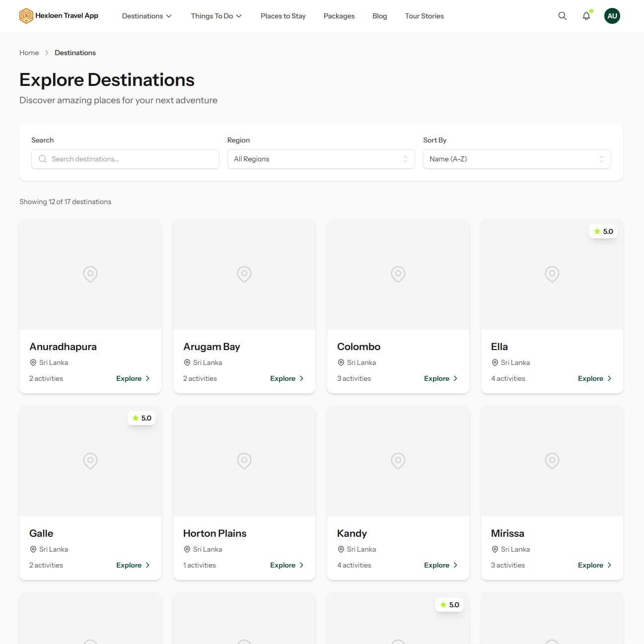Click the 5.0 rating badge on Galle card
Image resolution: width=644 pixels, height=644 pixels.
pos(142,418)
